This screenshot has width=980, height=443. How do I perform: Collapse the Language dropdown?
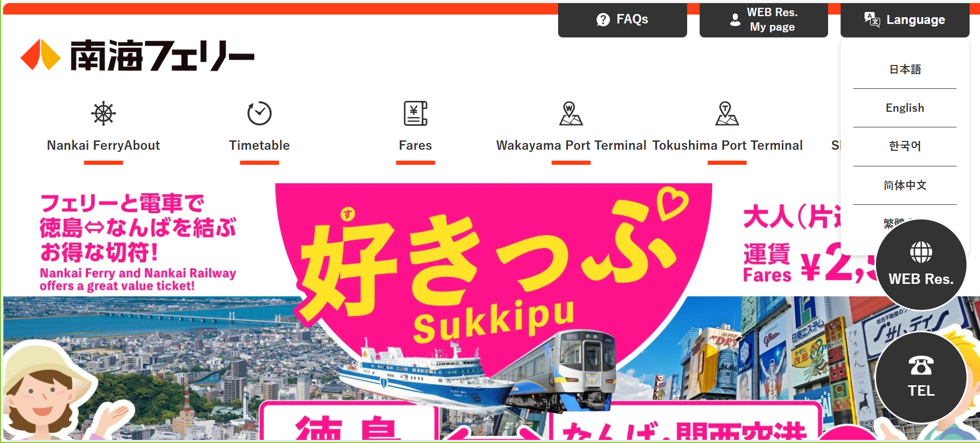click(x=905, y=20)
